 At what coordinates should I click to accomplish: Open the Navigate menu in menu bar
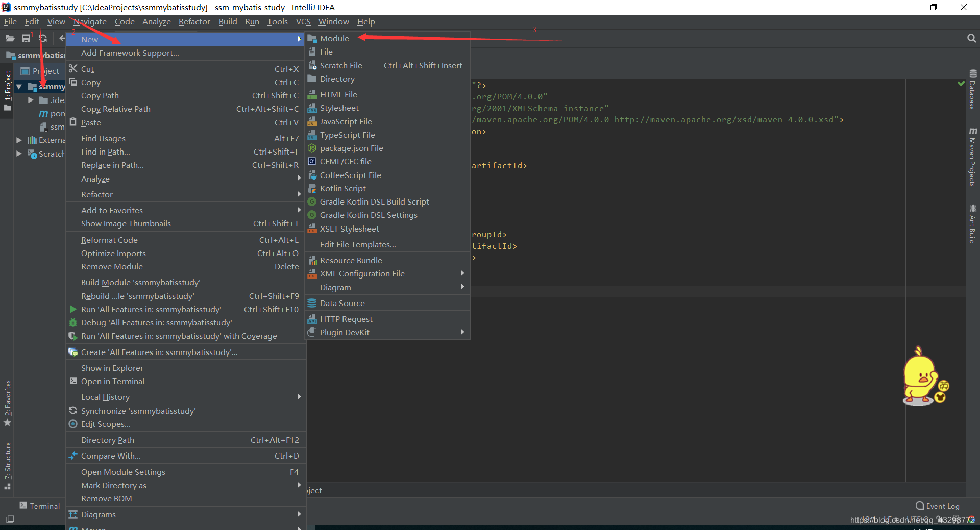coord(90,21)
